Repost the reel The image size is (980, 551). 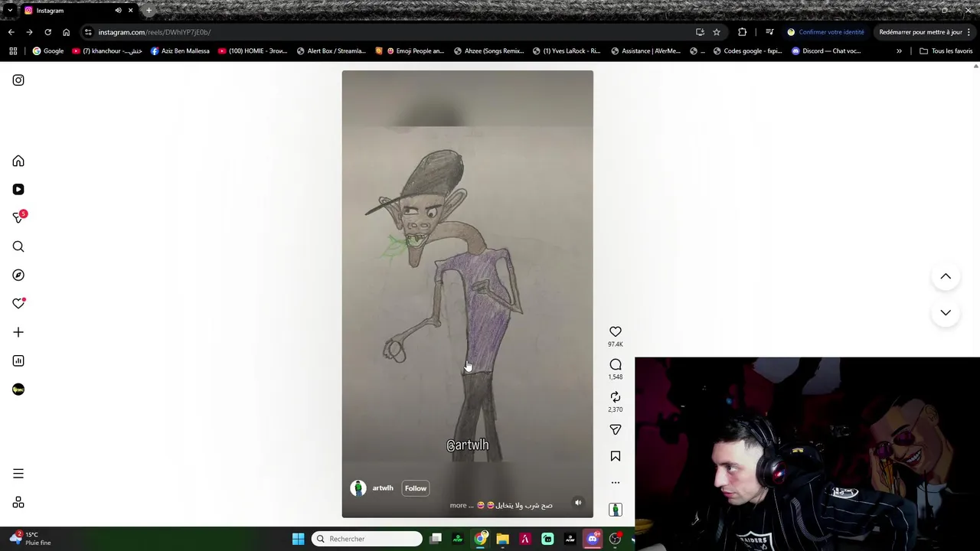point(616,397)
